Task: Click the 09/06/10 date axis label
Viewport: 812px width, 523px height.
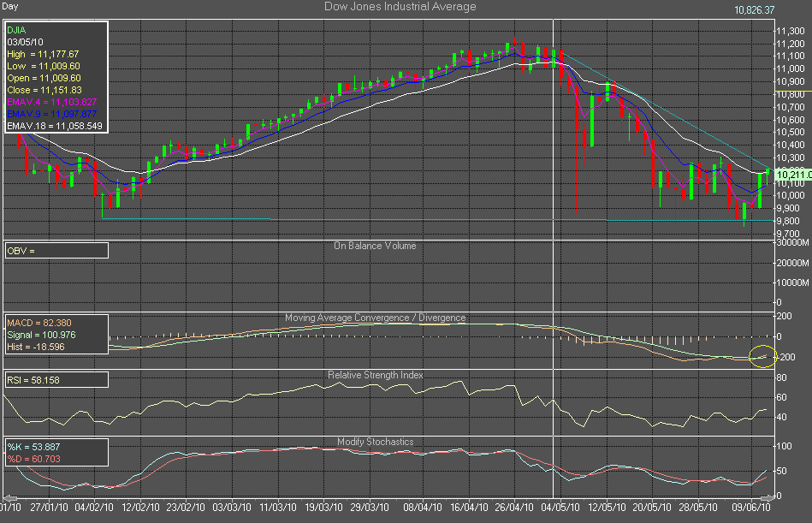Action: tap(751, 508)
